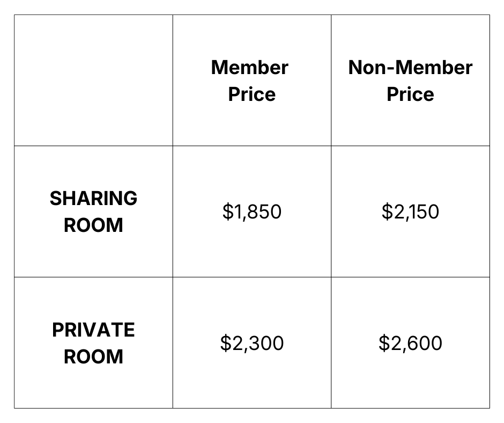
Task: Click "Price" beneath the word "Member"
Action: 251,94
